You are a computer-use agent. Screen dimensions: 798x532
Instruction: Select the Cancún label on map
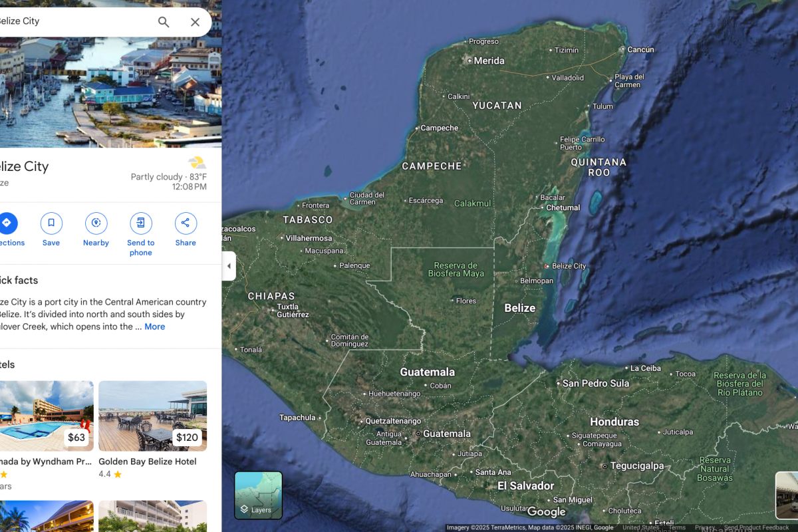(x=640, y=49)
